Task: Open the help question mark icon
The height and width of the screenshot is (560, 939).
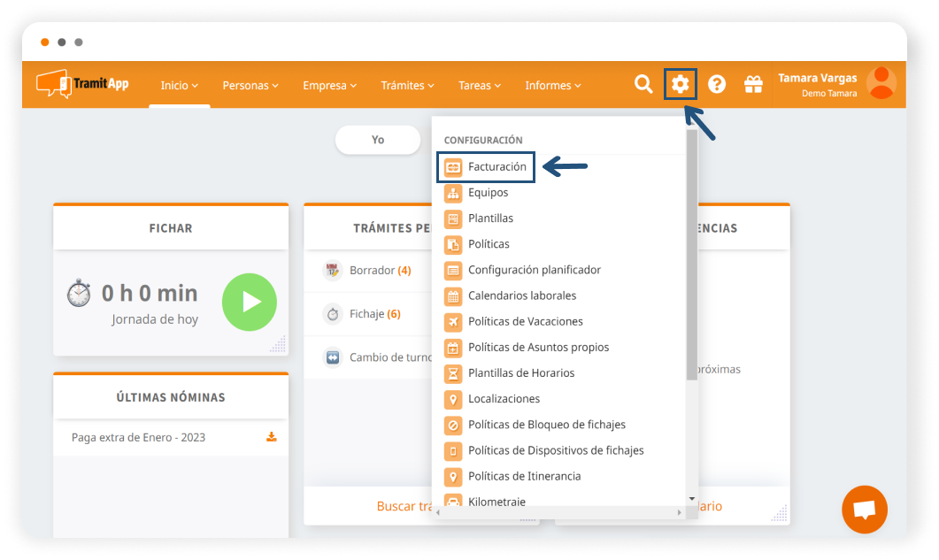Action: [x=717, y=84]
